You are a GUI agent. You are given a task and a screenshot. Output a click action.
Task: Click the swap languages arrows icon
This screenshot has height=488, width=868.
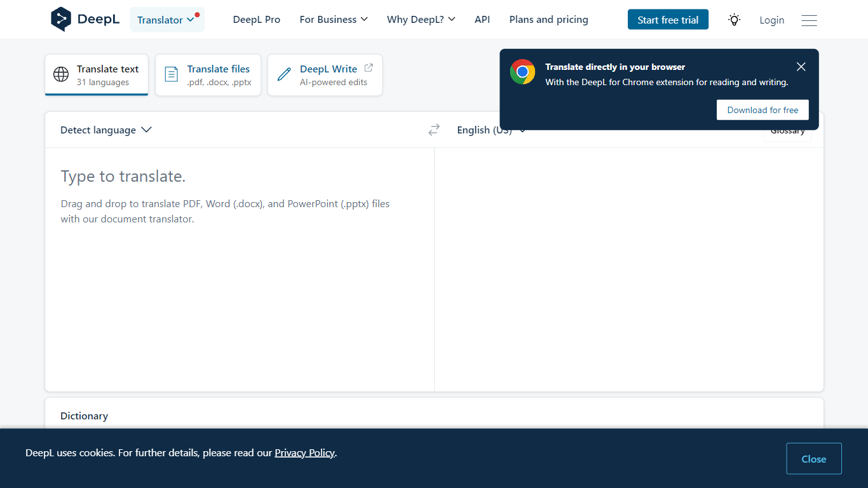434,130
